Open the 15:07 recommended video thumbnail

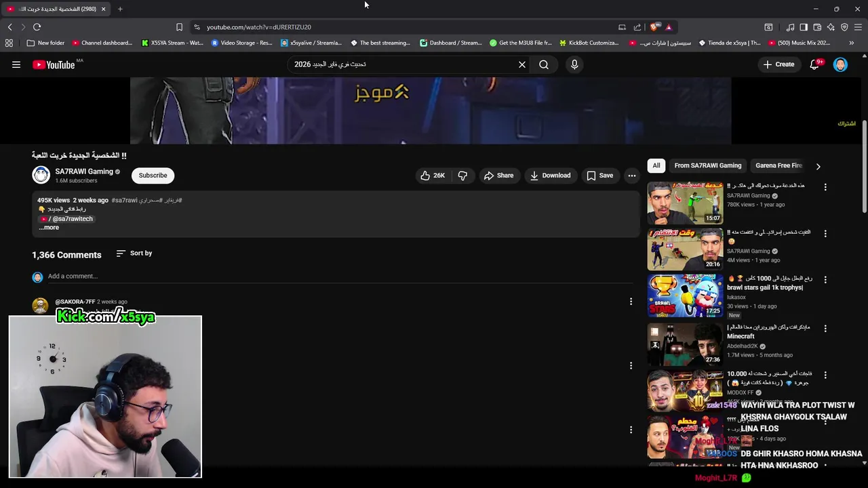pos(685,203)
